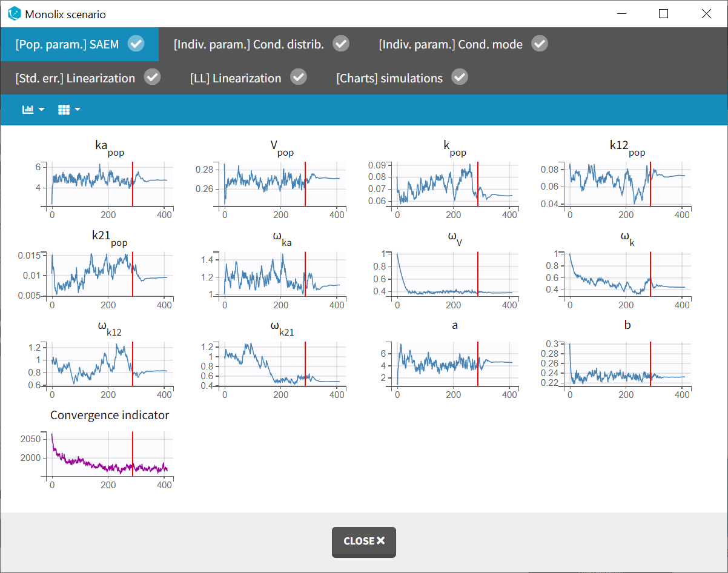The height and width of the screenshot is (573, 728).
Task: Click the Convergence indicator plot
Action: 109,454
